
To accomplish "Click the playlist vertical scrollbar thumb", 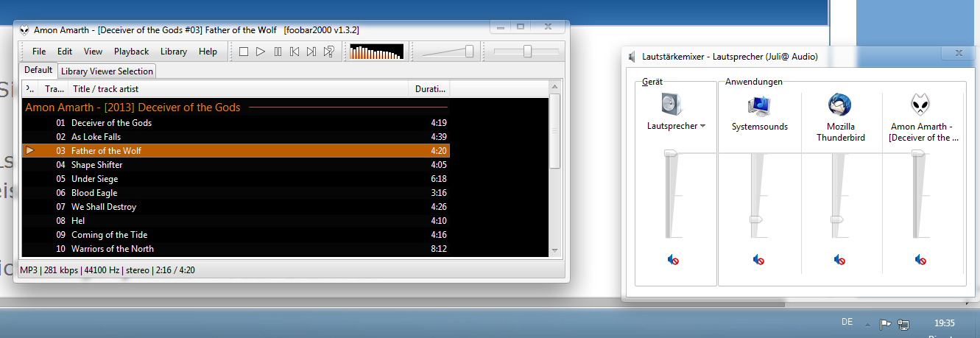I will pyautogui.click(x=555, y=132).
